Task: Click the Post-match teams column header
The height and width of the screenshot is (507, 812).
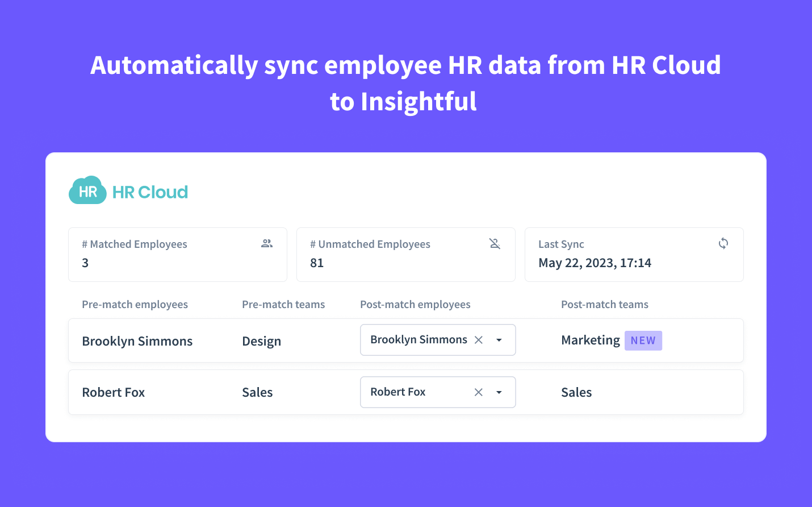Action: (604, 304)
